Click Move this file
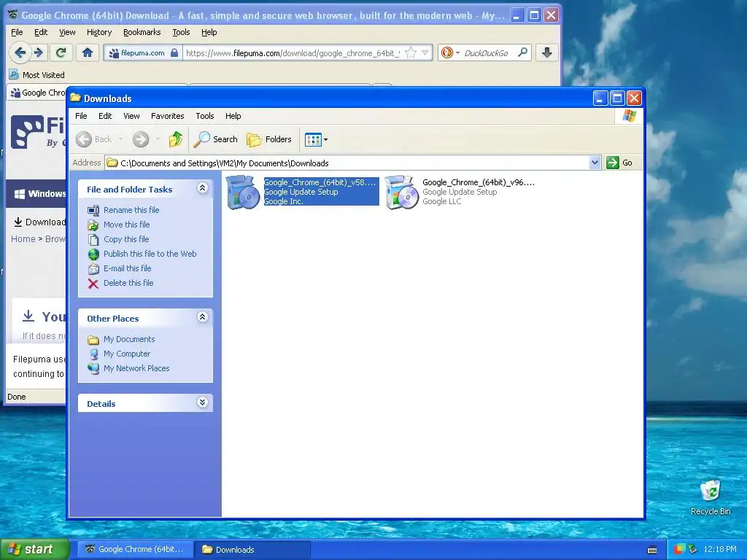 click(127, 225)
